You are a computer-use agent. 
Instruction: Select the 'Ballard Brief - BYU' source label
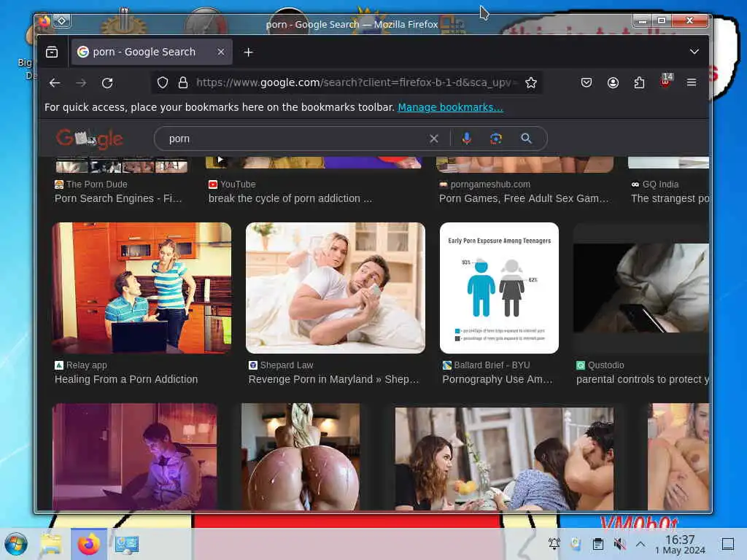(x=487, y=365)
